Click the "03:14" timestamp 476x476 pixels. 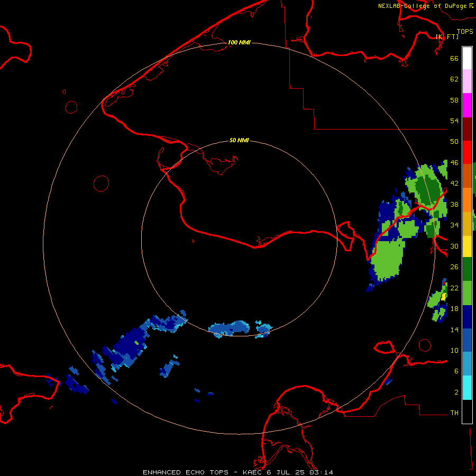pyautogui.click(x=321, y=472)
